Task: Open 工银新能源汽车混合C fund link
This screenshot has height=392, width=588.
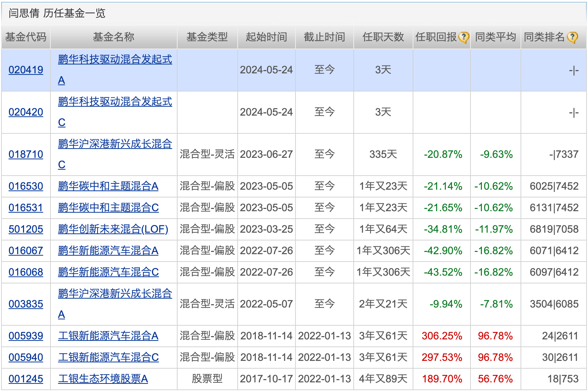Action: tap(108, 357)
